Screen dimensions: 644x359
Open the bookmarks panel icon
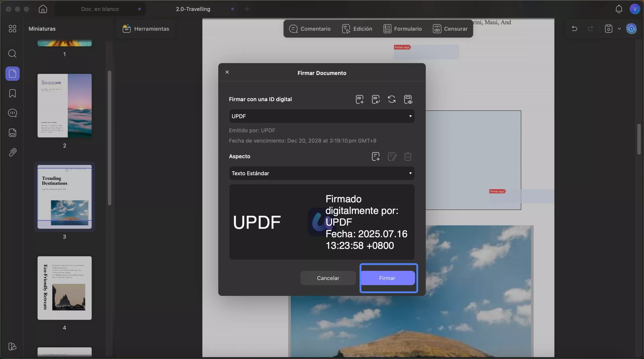tap(12, 93)
